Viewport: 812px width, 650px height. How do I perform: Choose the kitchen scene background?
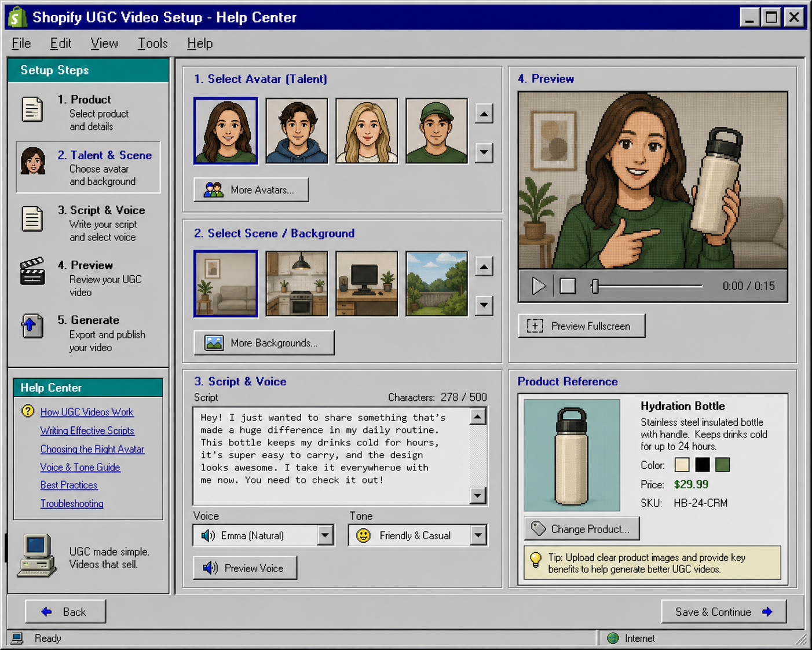[x=297, y=284]
